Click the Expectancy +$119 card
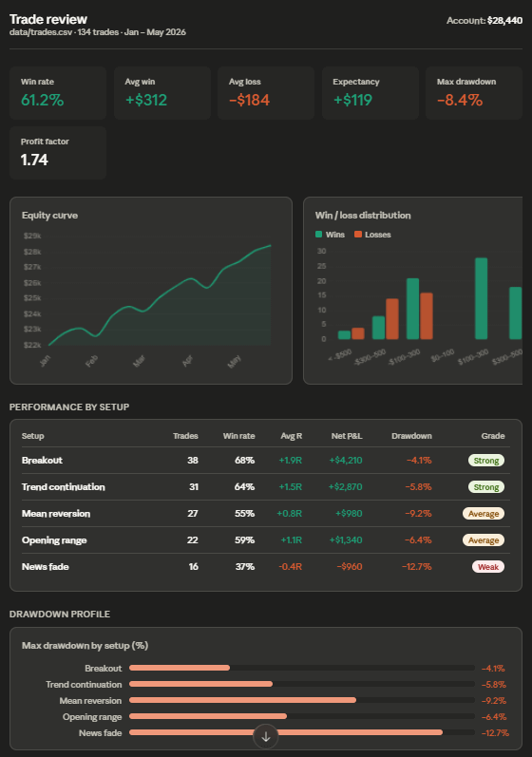The image size is (532, 757). click(x=370, y=93)
